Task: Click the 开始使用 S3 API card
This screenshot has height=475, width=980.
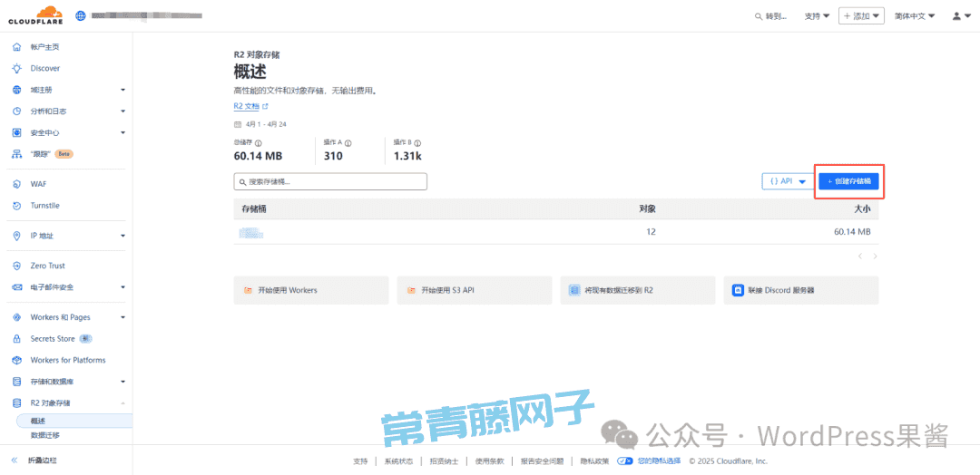Action: pos(475,290)
